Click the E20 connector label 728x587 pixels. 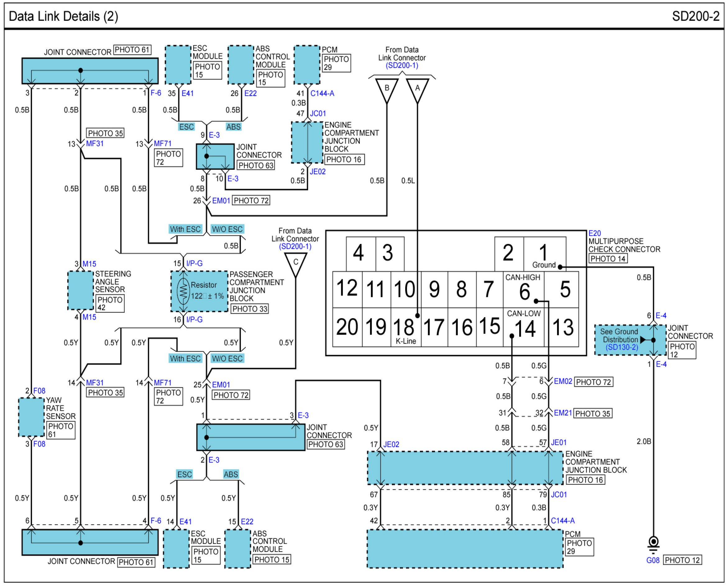pos(594,233)
